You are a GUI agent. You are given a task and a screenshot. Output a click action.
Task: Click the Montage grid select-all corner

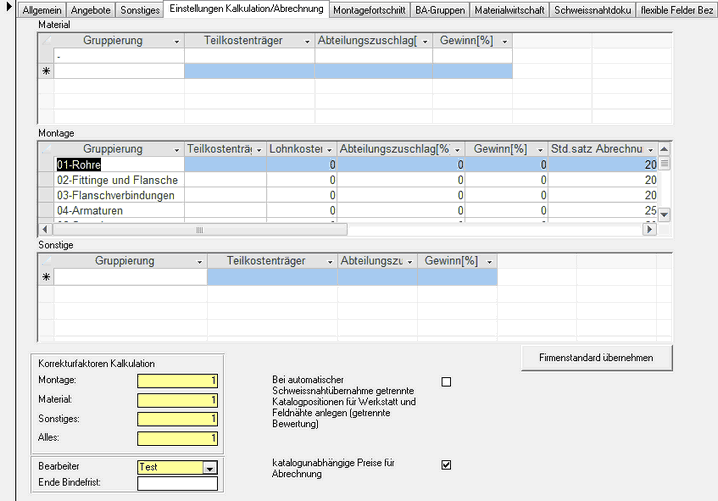pos(46,149)
